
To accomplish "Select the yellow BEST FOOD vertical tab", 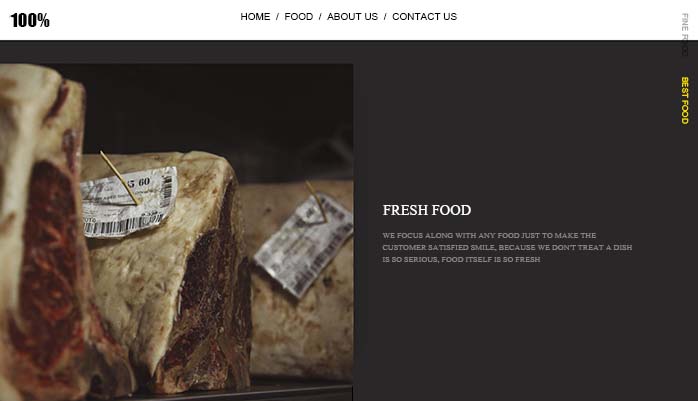I will coord(685,100).
